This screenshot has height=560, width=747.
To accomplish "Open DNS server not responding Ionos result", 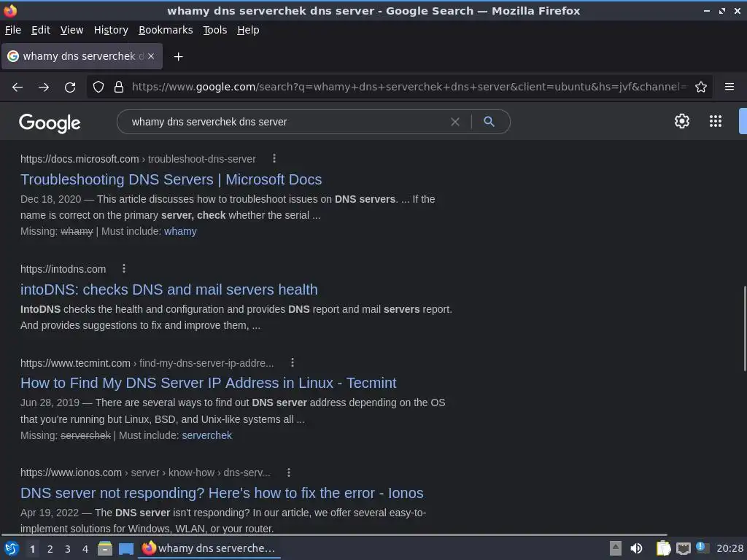I will click(x=222, y=493).
